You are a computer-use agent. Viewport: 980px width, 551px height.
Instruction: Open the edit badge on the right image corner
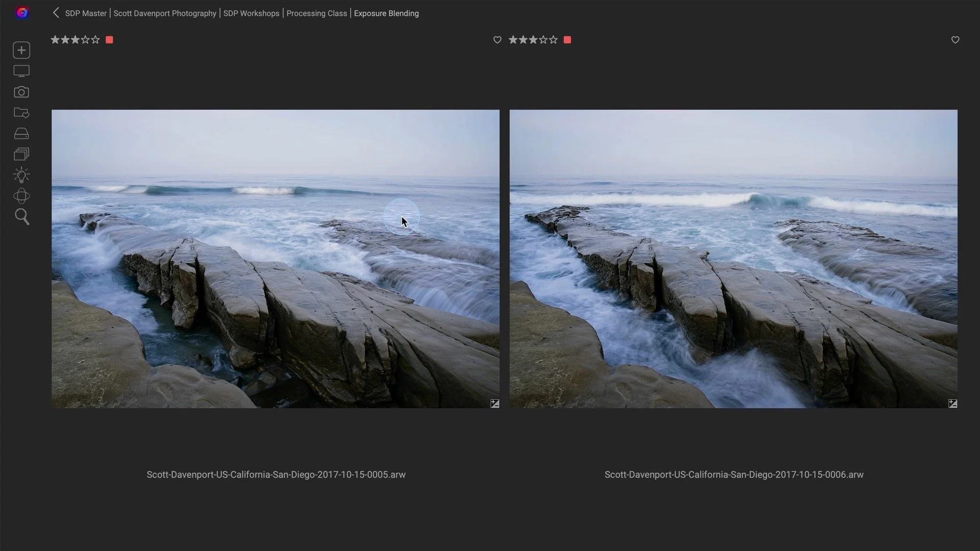[x=952, y=403]
